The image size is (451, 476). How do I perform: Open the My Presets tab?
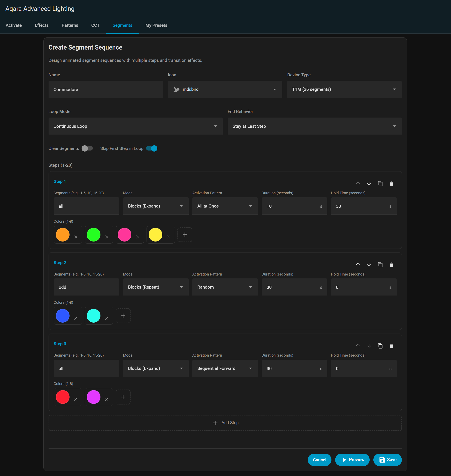tap(156, 25)
